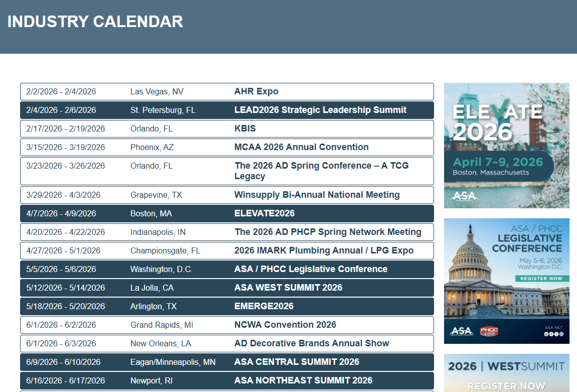
Task: Click the date 5/12/2026 - 5/14/2026
Action: click(x=66, y=288)
